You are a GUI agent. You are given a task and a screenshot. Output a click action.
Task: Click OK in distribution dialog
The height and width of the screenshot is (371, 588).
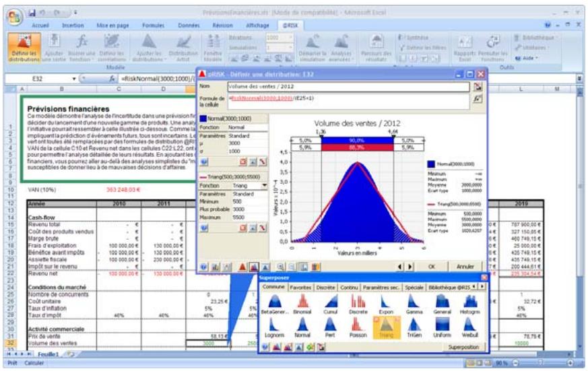[432, 267]
